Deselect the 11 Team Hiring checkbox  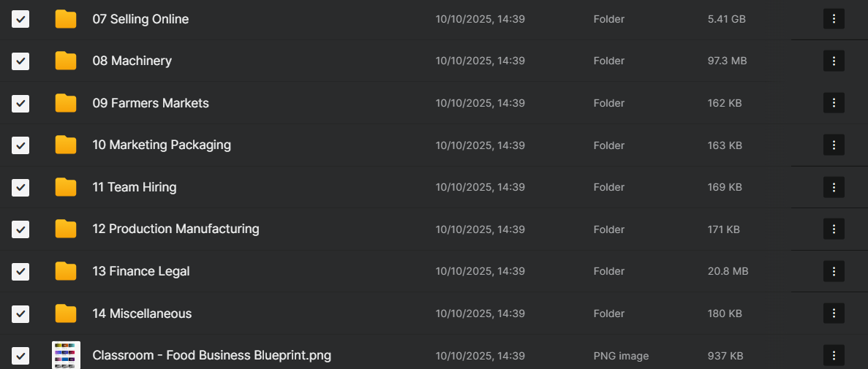click(20, 187)
